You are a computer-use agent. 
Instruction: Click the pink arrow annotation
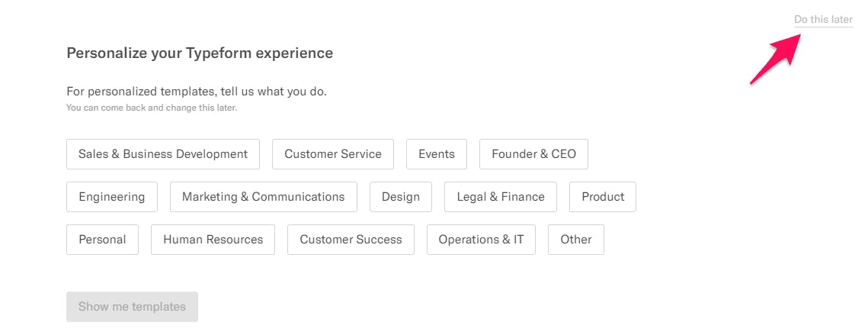[776, 59]
